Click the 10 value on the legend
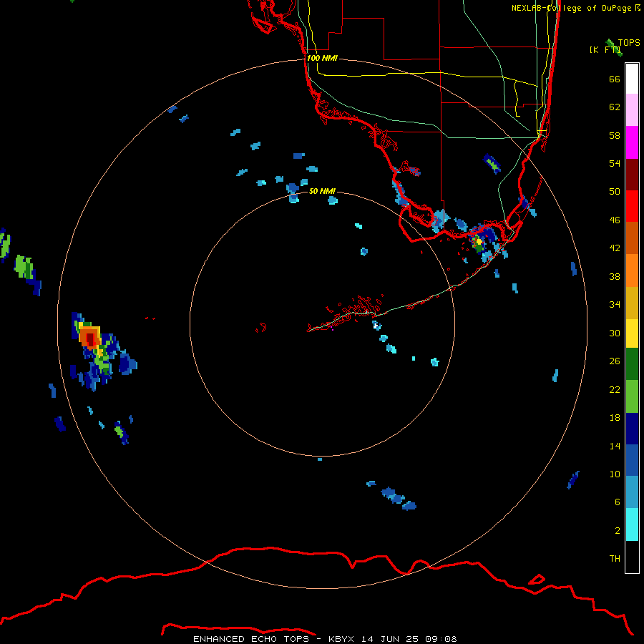Screen dimensions: 644x644 615,474
